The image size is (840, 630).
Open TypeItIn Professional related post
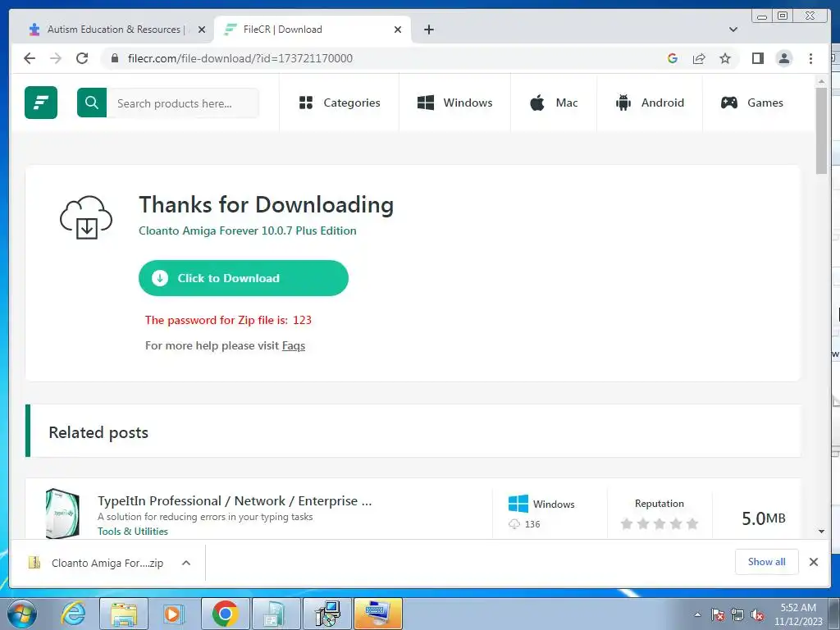(x=235, y=501)
